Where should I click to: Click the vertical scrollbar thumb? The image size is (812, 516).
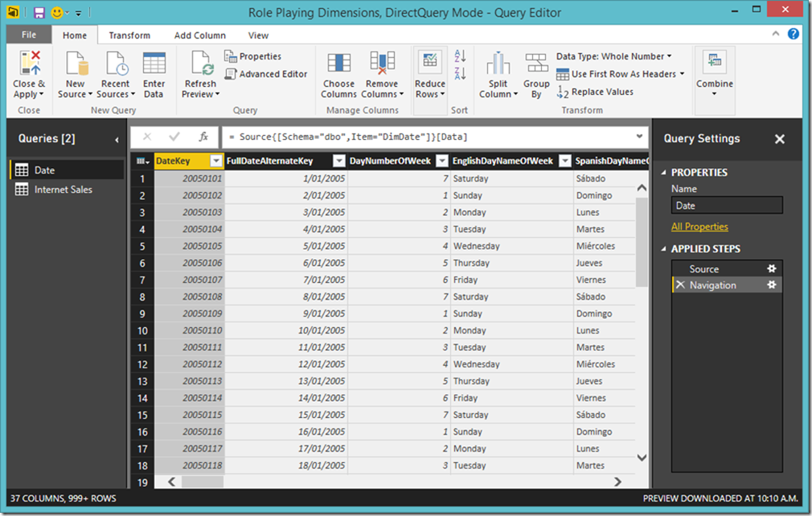click(x=642, y=242)
